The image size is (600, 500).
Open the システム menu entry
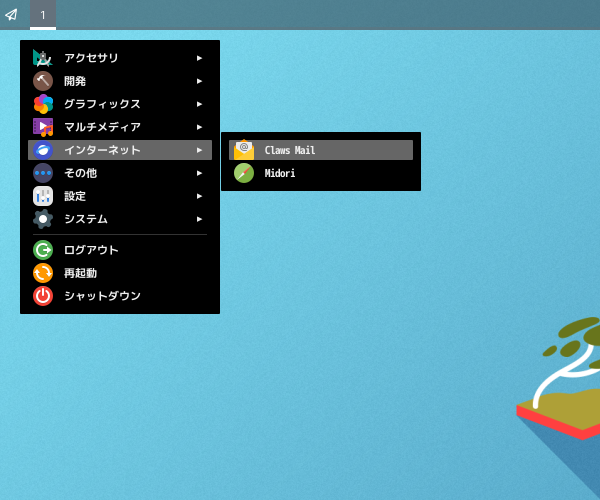coord(120,219)
